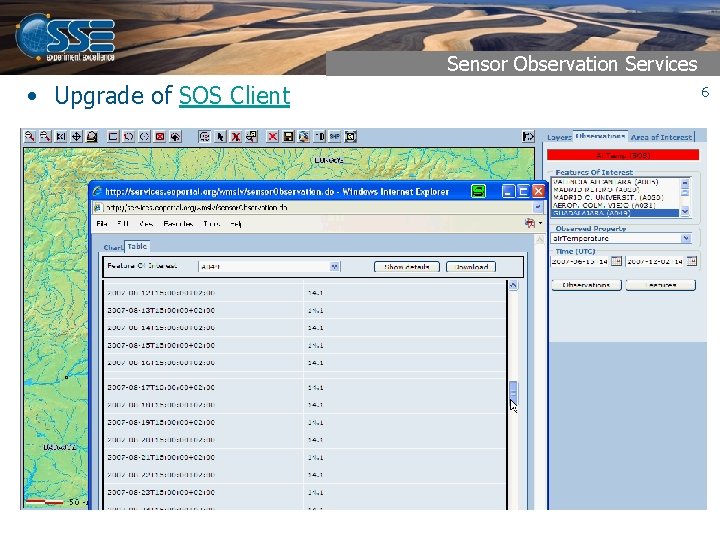Select MADRID C. UNIVERSIT. (A030) in list
Viewport: 720px width, 540px height.
pyautogui.click(x=614, y=197)
